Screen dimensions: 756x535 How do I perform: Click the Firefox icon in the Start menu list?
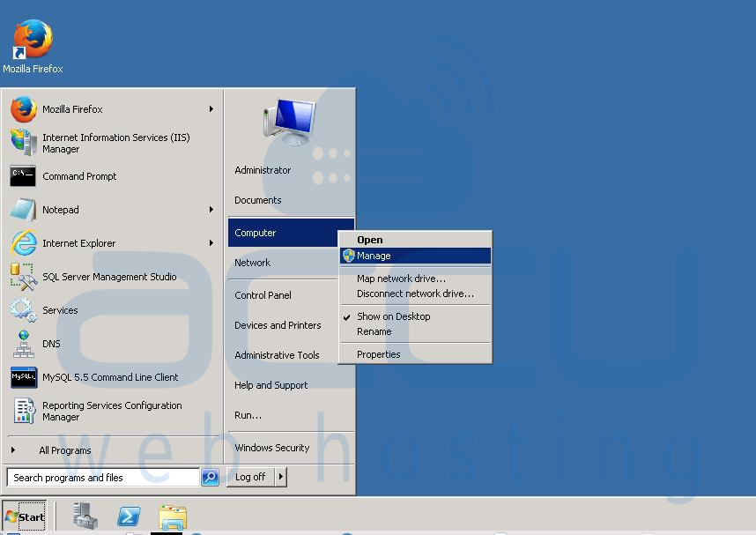click(24, 109)
